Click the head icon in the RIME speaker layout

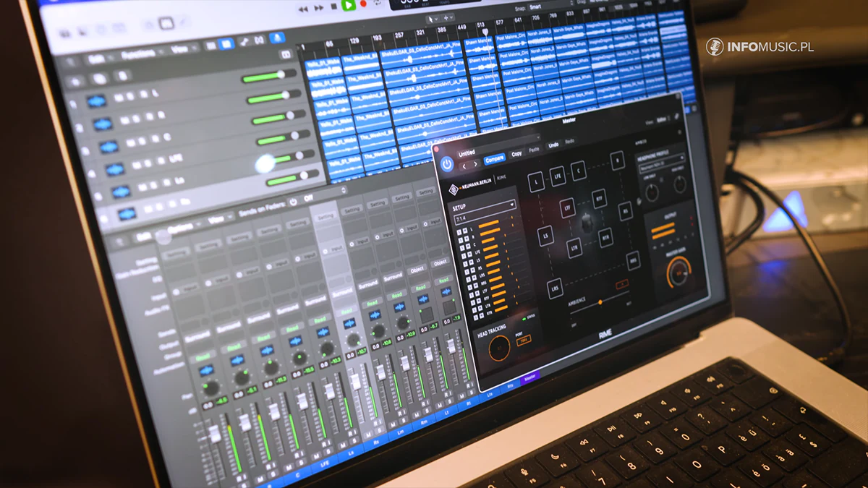click(x=588, y=223)
